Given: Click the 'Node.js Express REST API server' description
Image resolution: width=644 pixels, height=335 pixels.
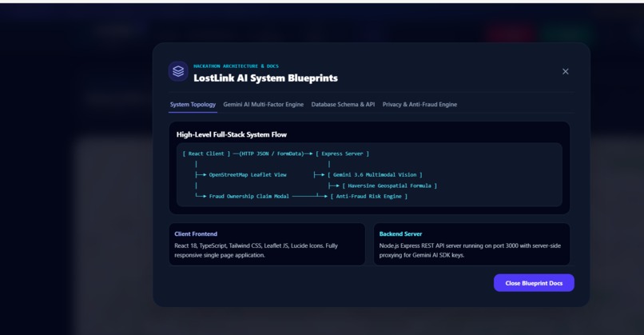Looking at the screenshot, I should (470, 250).
